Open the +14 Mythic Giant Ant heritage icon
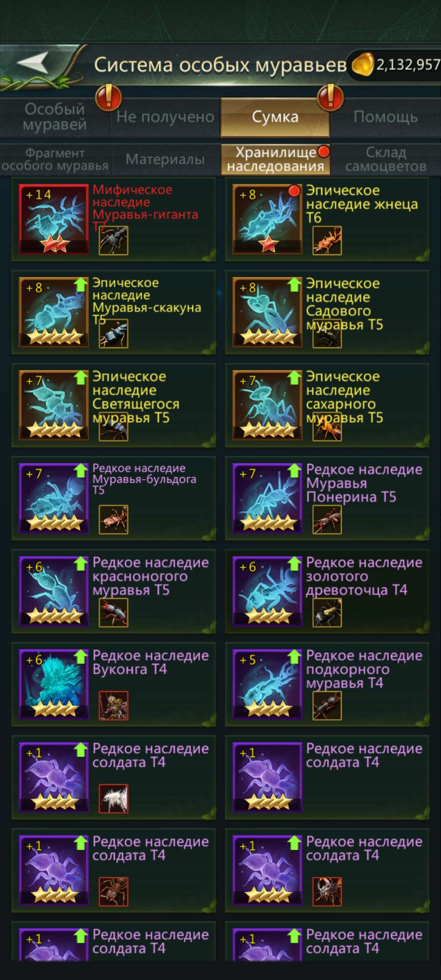Viewport: 441px width, 980px height. point(54,219)
